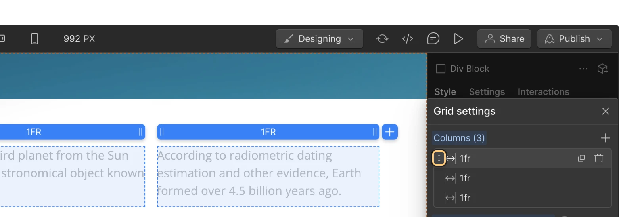
Task: Duplicate the first 1fr column
Action: coord(581,158)
